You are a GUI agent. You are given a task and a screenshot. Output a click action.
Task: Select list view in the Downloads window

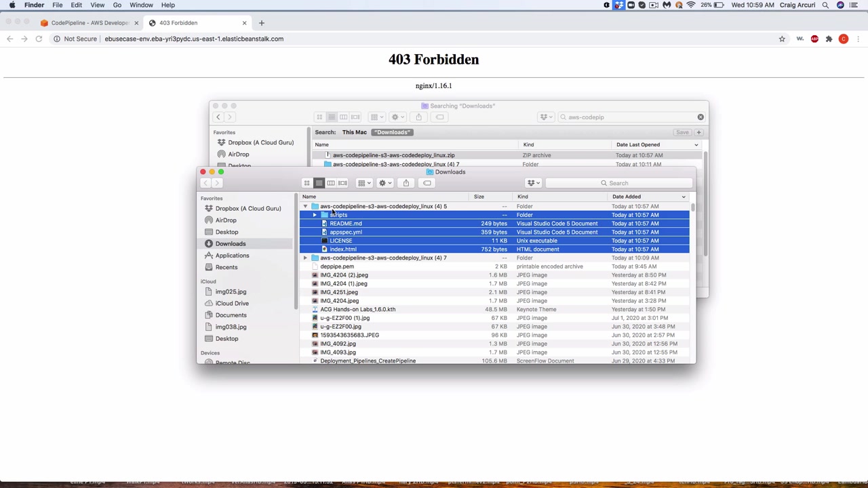point(319,183)
